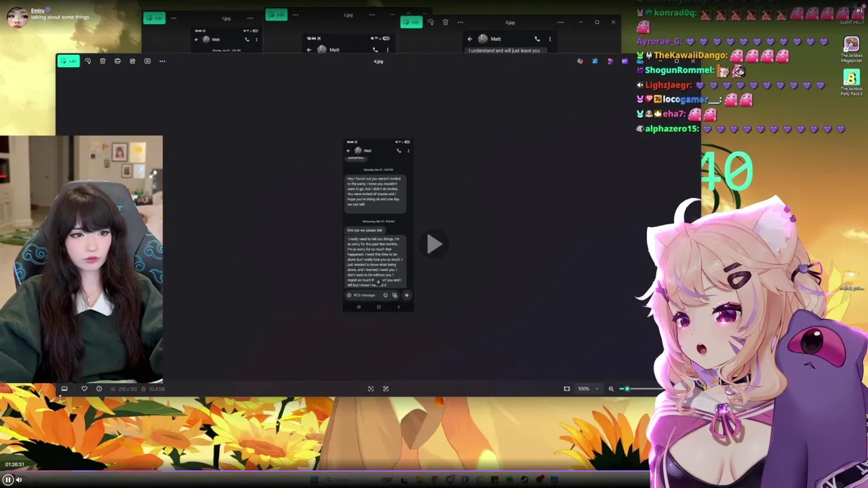Click Edit in the 4.jpg Photos window

coord(68,61)
